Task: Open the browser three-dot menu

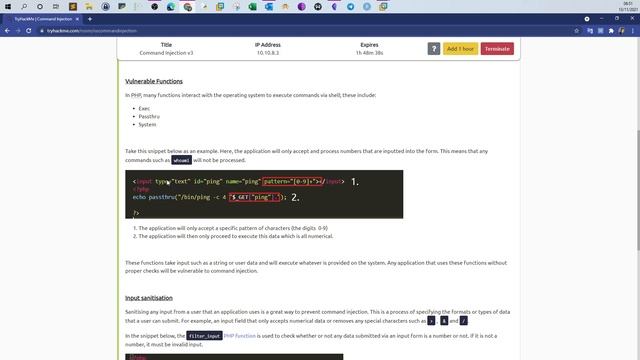Action: pos(633,31)
